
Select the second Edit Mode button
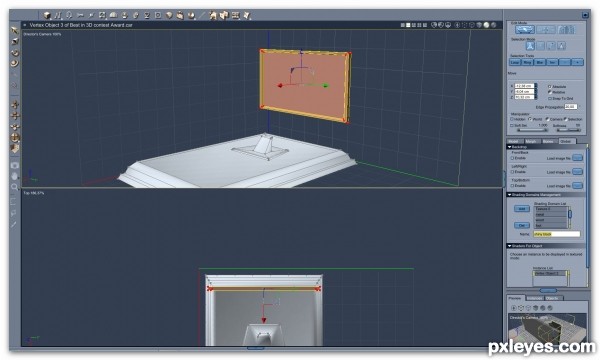[x=545, y=30]
